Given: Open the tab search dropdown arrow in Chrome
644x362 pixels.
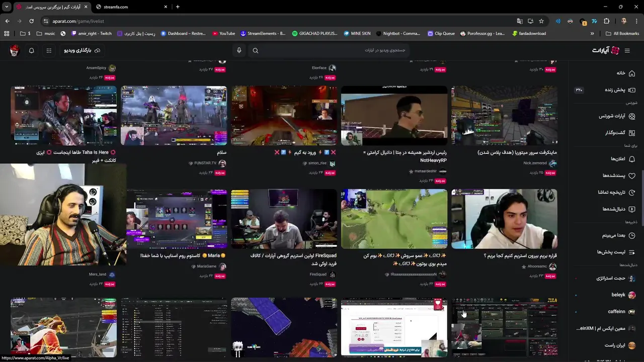Looking at the screenshot, I should pos(7,7).
